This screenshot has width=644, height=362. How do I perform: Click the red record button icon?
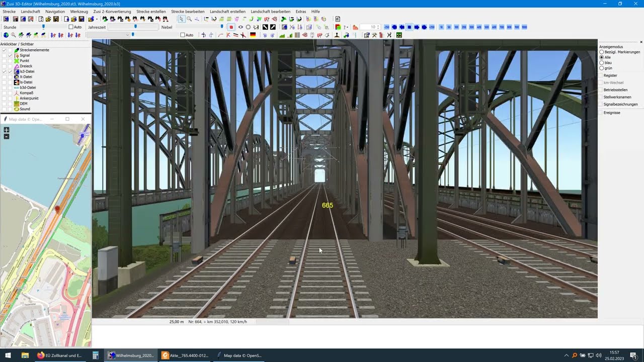pyautogui.click(x=231, y=27)
